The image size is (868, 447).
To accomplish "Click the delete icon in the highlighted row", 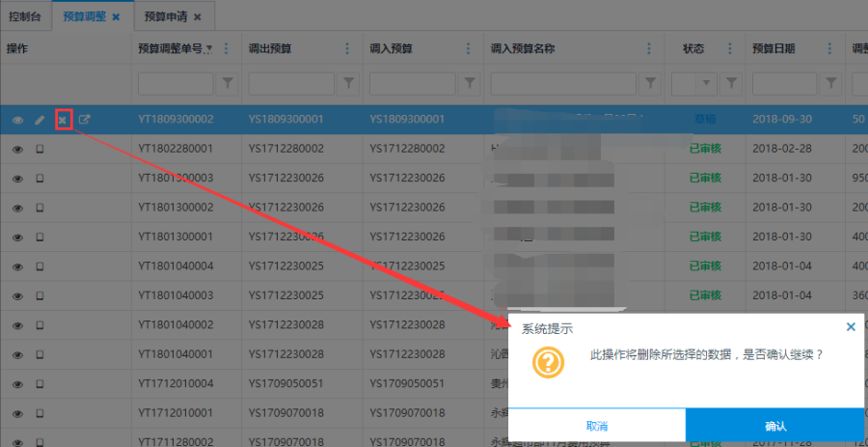I will 63,120.
